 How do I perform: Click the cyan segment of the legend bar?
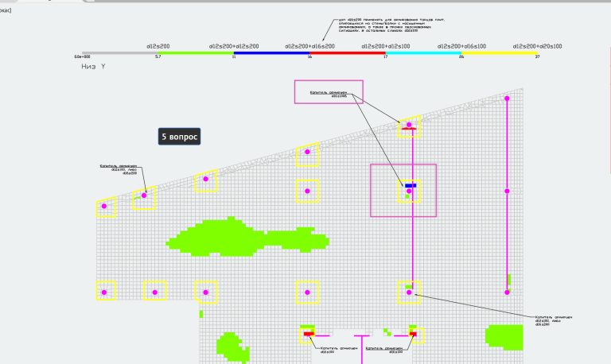pos(423,53)
